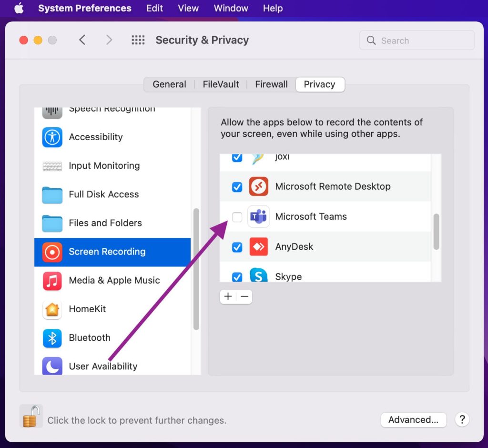Select the Input Monitoring keyboard icon

[x=52, y=166]
